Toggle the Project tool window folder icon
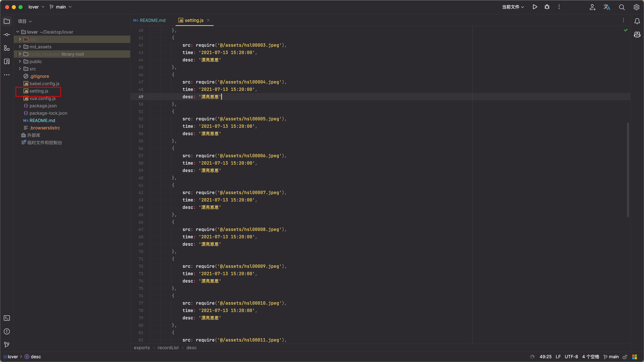The width and height of the screenshot is (644, 362). 7,21
